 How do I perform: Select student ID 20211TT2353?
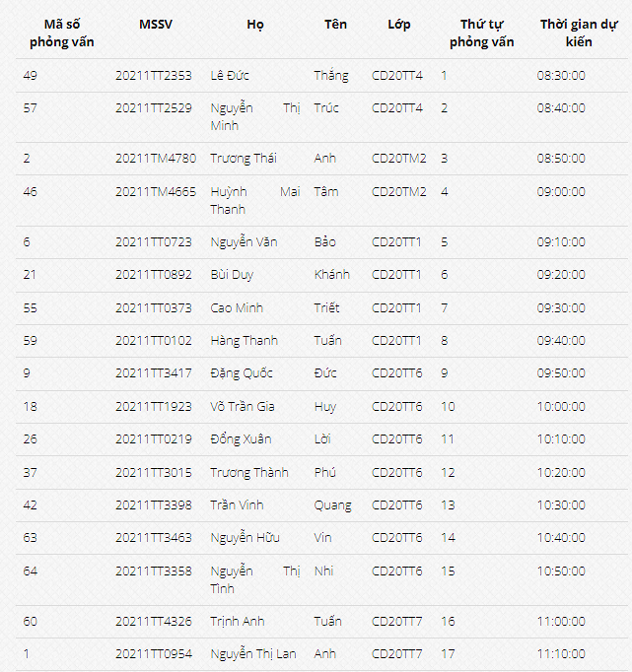tap(154, 76)
